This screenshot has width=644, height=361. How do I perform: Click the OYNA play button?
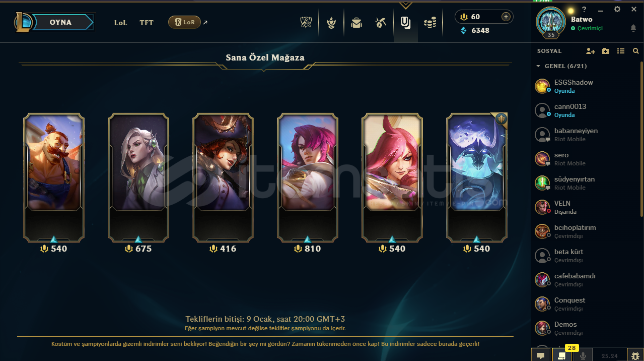coord(60,22)
